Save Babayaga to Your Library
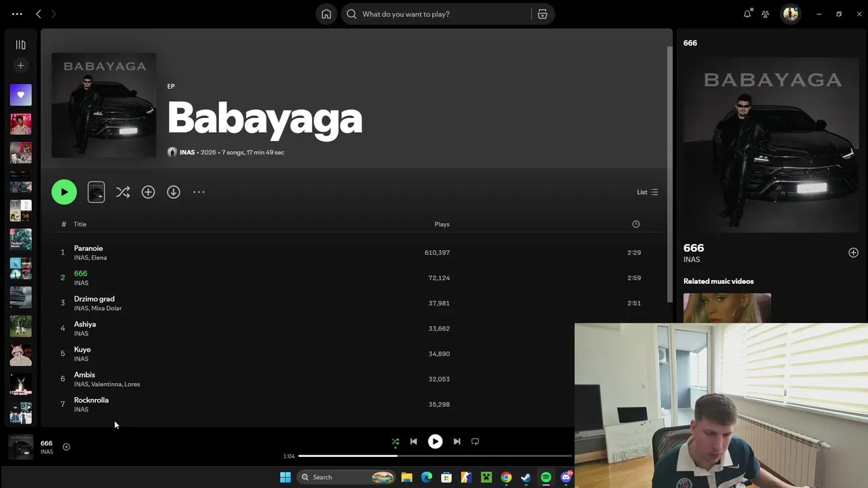This screenshot has width=868, height=488. pos(148,192)
